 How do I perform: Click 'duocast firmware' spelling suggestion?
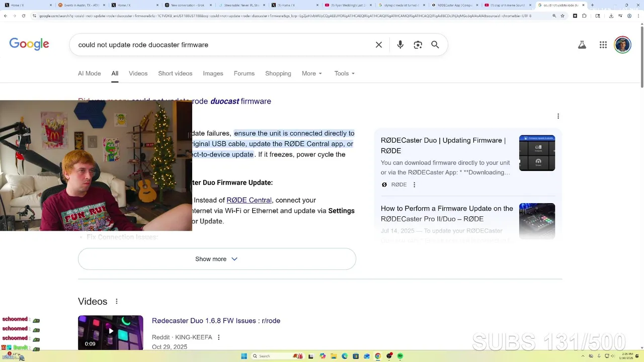[x=240, y=101]
